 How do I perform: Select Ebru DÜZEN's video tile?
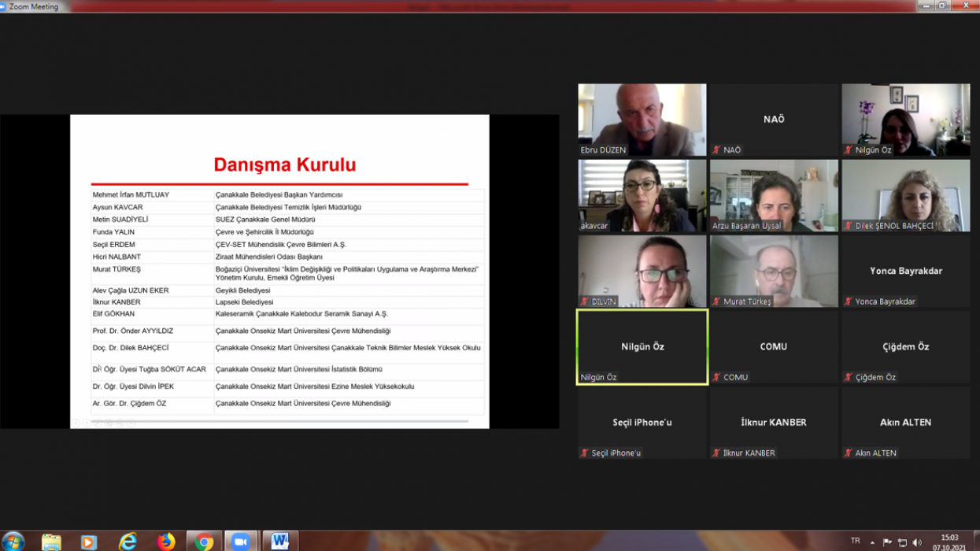(x=642, y=120)
